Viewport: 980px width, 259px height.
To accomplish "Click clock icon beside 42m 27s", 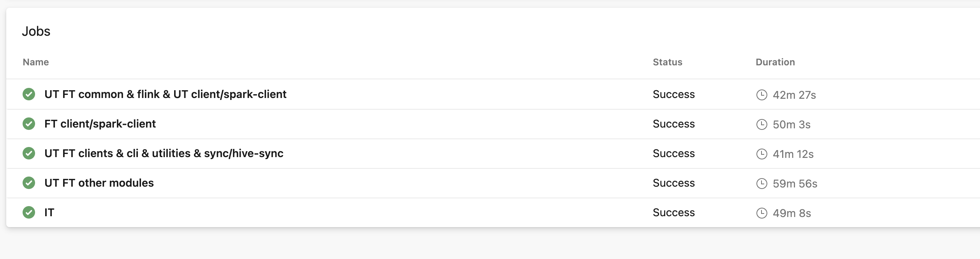I will click(x=761, y=95).
